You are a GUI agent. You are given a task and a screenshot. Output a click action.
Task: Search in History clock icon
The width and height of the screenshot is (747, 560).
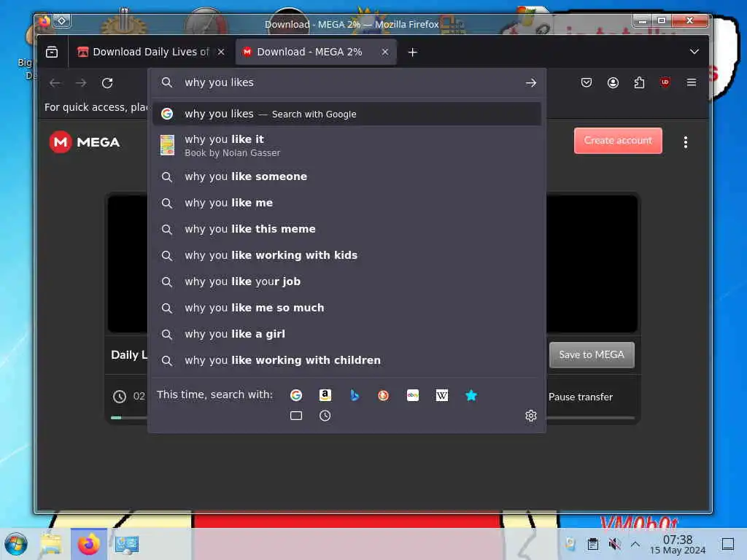click(325, 416)
